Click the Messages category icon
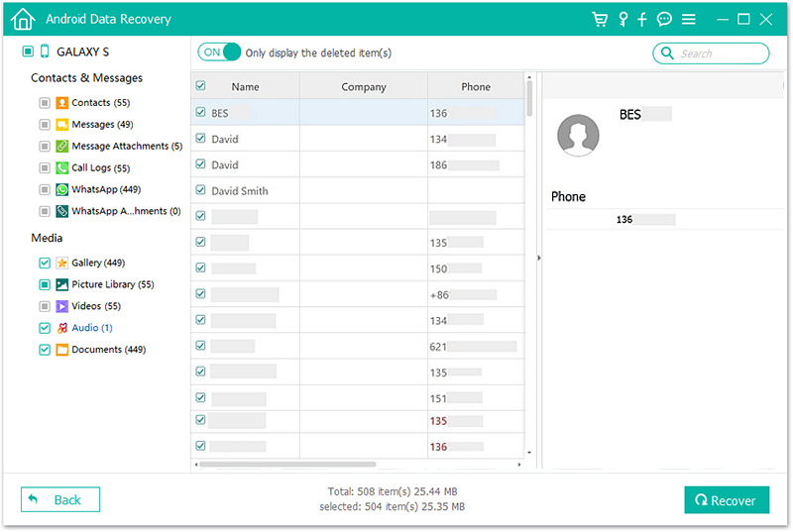793x532 pixels. click(61, 124)
